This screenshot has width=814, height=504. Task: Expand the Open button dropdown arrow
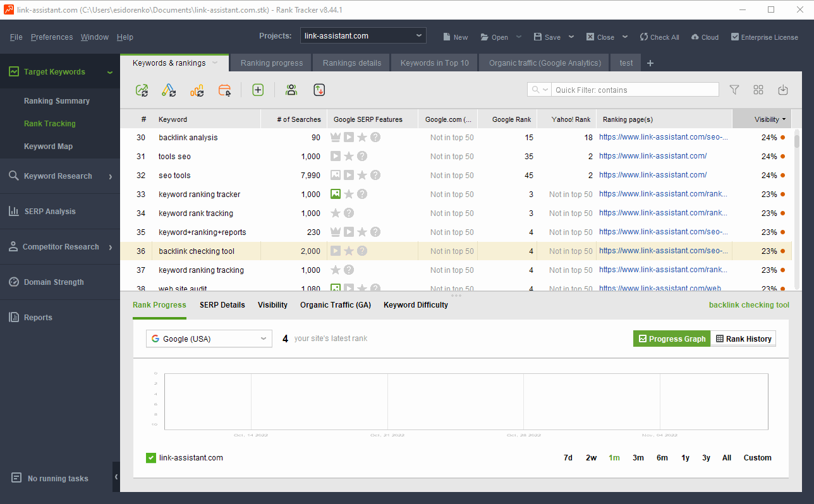point(519,37)
